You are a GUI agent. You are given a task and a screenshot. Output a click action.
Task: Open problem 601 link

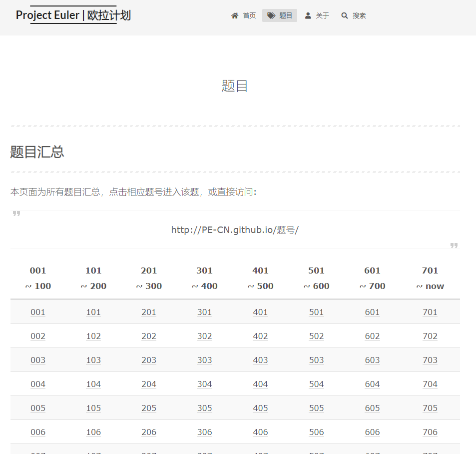pos(372,312)
